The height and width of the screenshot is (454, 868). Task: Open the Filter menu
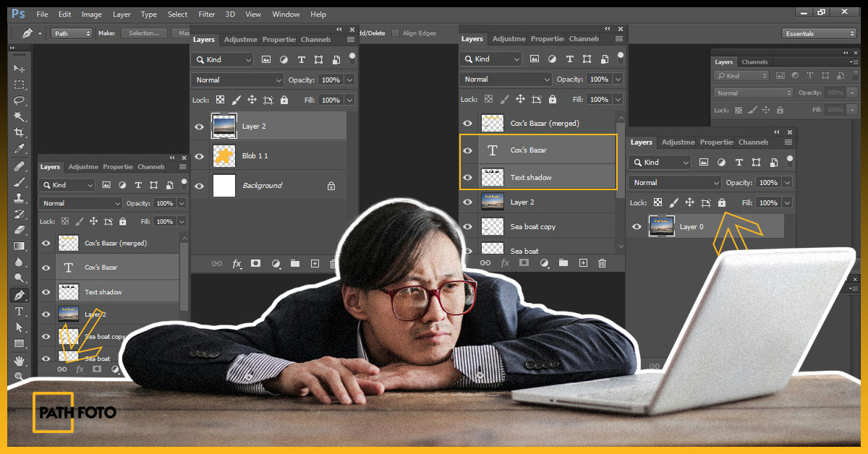[206, 14]
